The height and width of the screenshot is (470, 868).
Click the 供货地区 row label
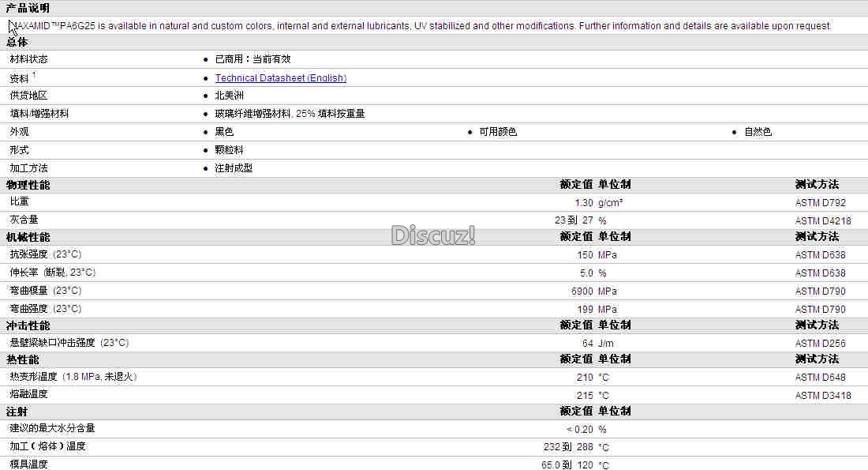click(28, 96)
